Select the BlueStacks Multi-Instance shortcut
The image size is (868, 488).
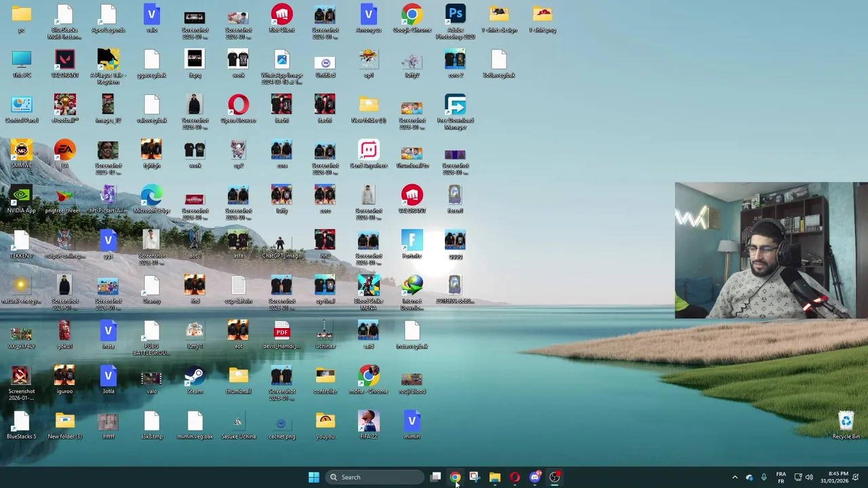[64, 22]
